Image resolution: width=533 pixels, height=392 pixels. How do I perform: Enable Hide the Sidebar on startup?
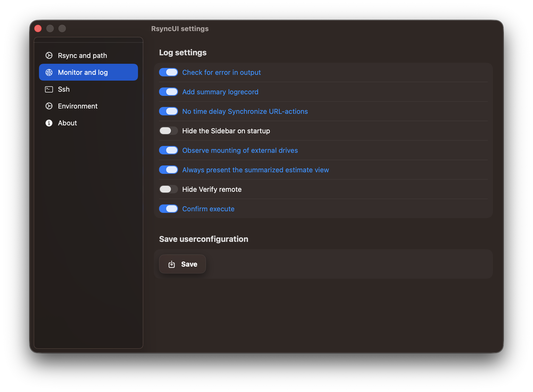169,131
